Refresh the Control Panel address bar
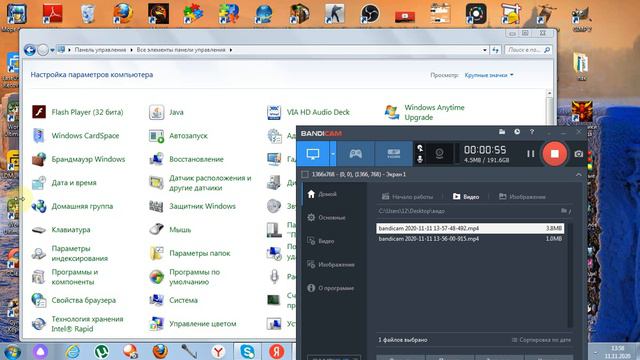Viewport: 640px width, 360px height. point(496,50)
